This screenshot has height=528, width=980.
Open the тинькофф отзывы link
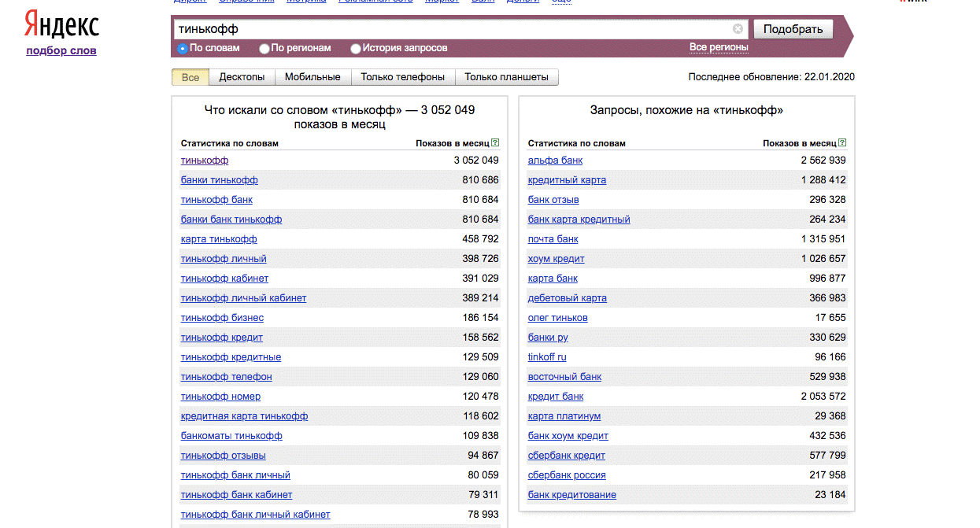(223, 456)
